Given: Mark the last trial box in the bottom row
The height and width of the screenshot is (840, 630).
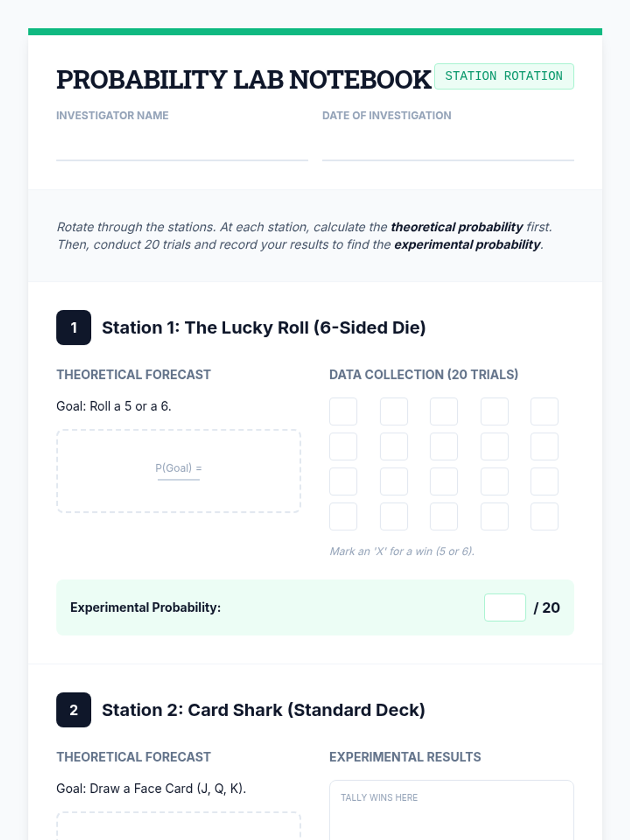Looking at the screenshot, I should coord(544,517).
